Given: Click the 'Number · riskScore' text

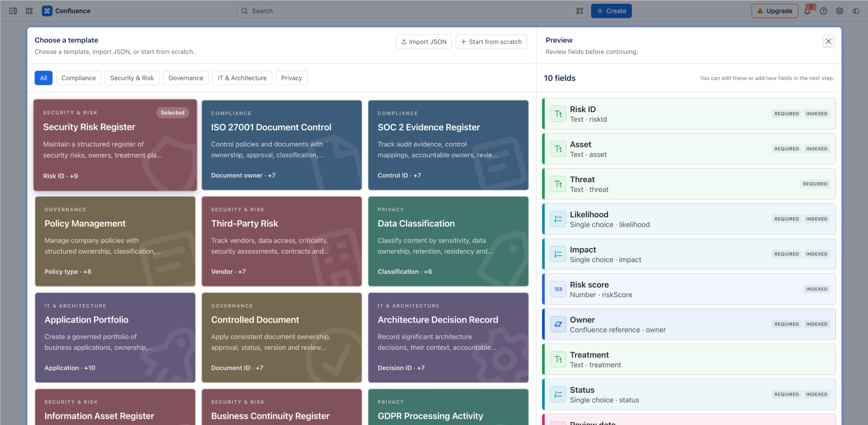Looking at the screenshot, I should coord(601,295).
